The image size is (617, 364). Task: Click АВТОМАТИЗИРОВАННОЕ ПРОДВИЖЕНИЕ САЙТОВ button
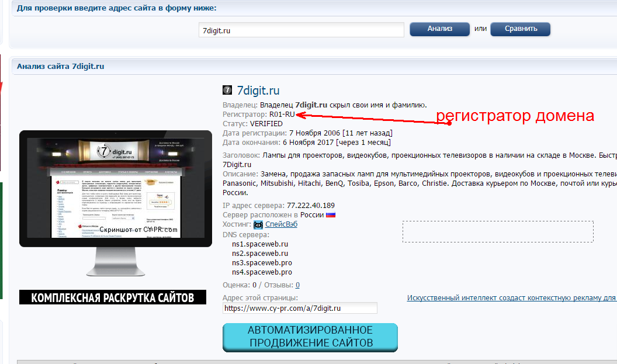[310, 337]
